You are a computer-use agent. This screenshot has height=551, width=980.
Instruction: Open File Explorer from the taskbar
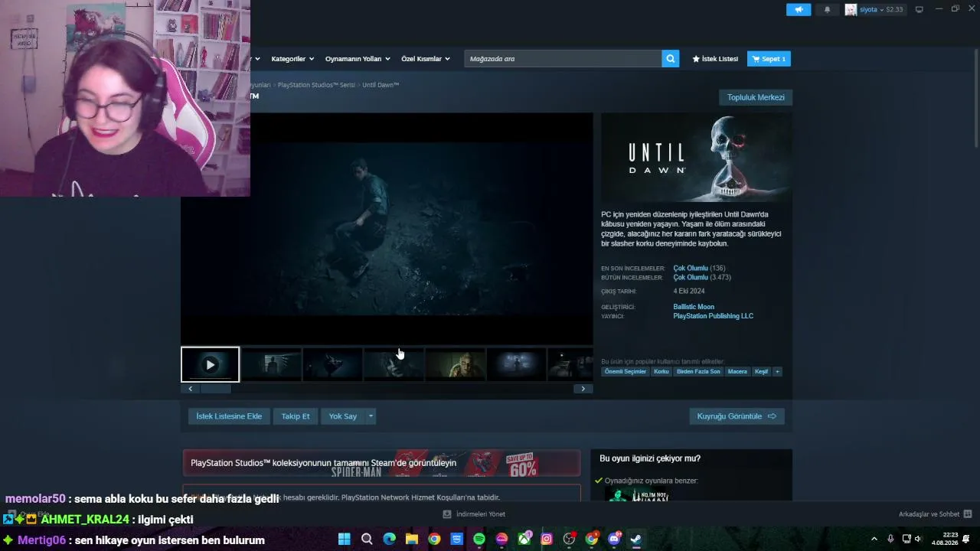pyautogui.click(x=412, y=539)
